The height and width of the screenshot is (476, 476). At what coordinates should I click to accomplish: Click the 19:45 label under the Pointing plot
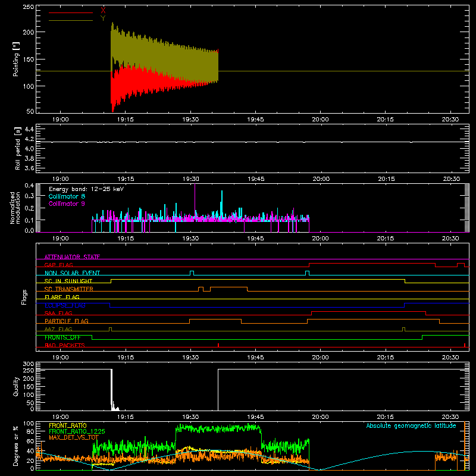tap(255, 120)
